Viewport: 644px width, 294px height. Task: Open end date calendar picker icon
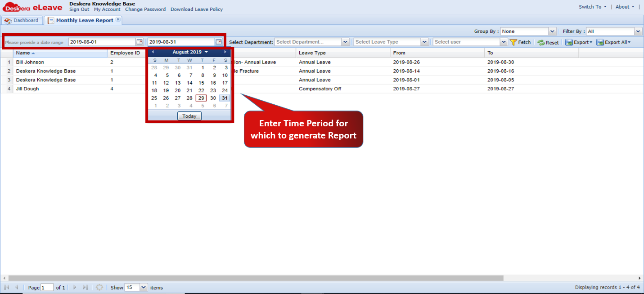coord(219,42)
